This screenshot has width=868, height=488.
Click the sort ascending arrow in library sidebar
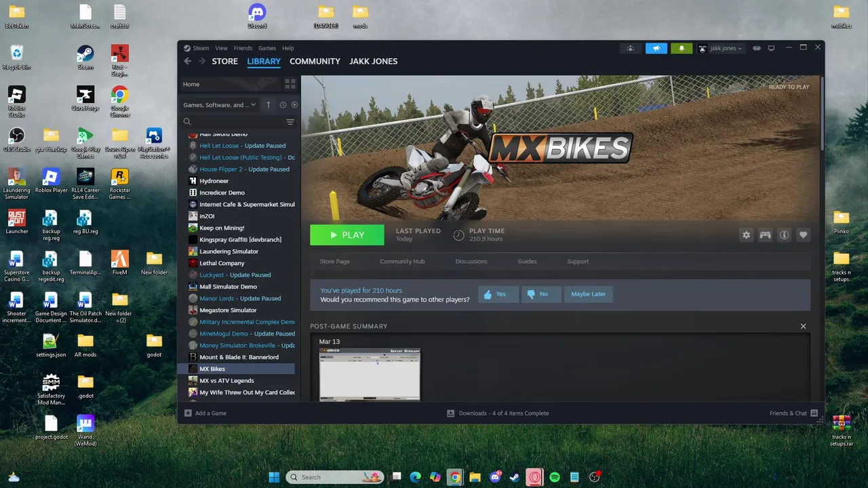tap(268, 105)
